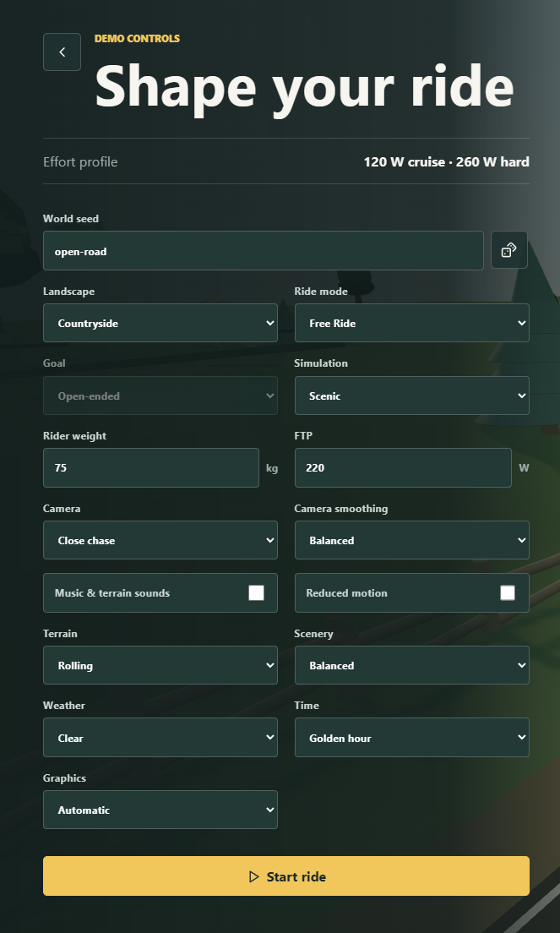The image size is (560, 933).
Task: Click into the Rider weight field
Action: tap(151, 467)
